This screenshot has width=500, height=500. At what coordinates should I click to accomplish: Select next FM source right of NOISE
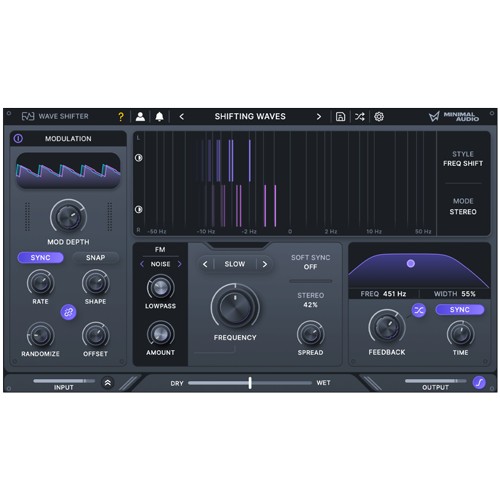pyautogui.click(x=179, y=264)
